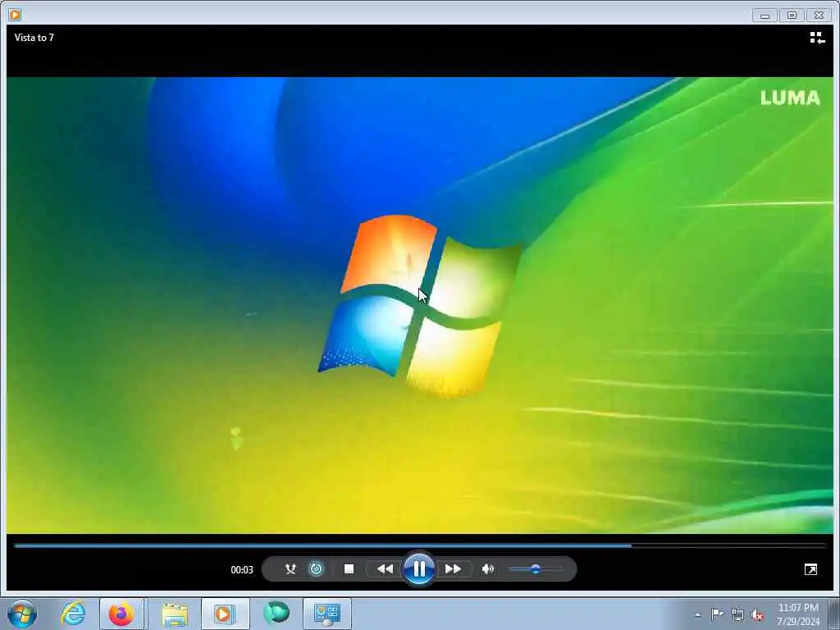Open Action Center flag icon
Image resolution: width=840 pixels, height=630 pixels.
(x=717, y=614)
